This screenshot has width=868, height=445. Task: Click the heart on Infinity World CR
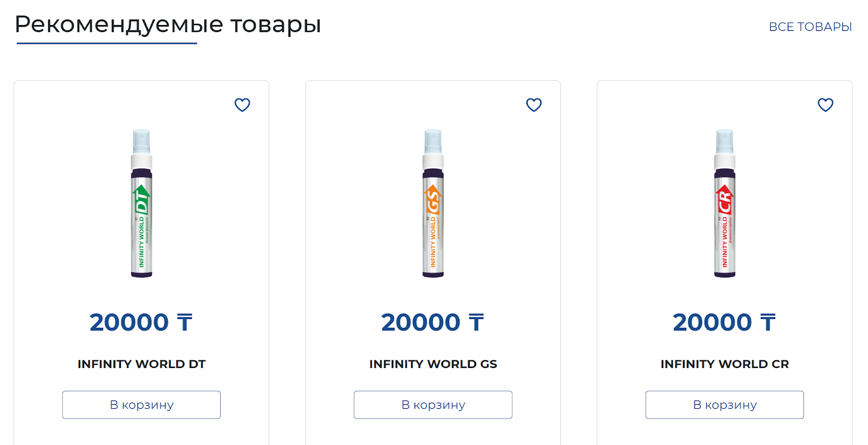coord(825,105)
